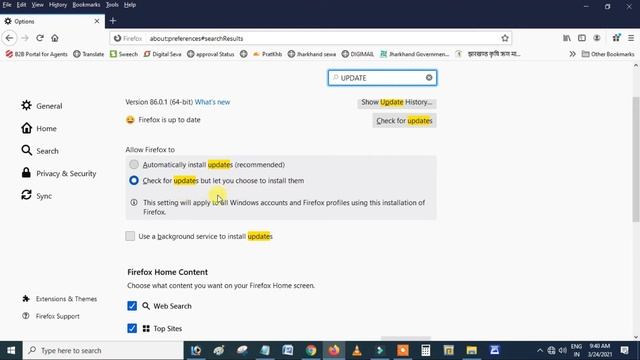Open the Edit menu
This screenshot has height=360, width=640.
click(21, 5)
